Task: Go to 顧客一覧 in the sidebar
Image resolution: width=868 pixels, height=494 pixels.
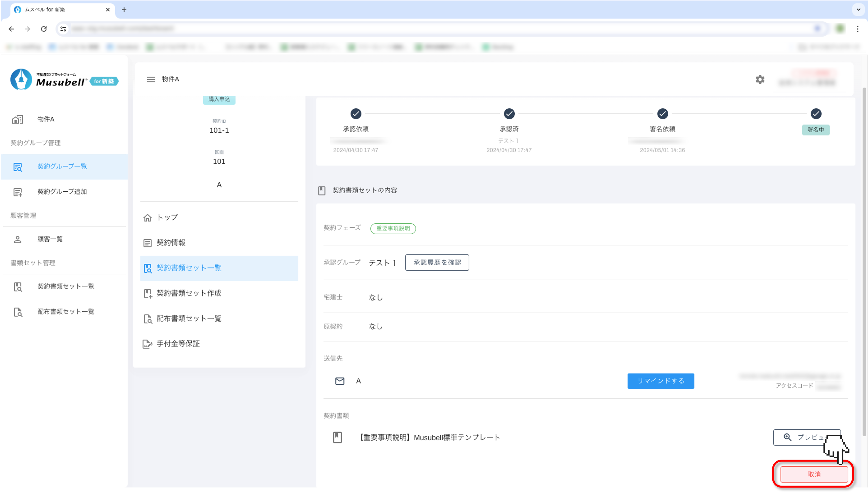Action: 50,239
